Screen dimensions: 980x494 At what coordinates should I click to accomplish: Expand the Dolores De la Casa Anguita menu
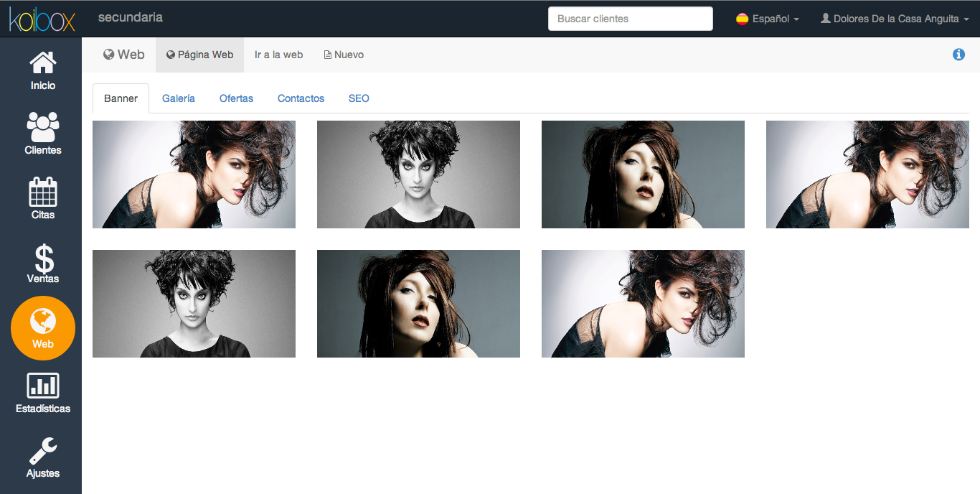[894, 19]
